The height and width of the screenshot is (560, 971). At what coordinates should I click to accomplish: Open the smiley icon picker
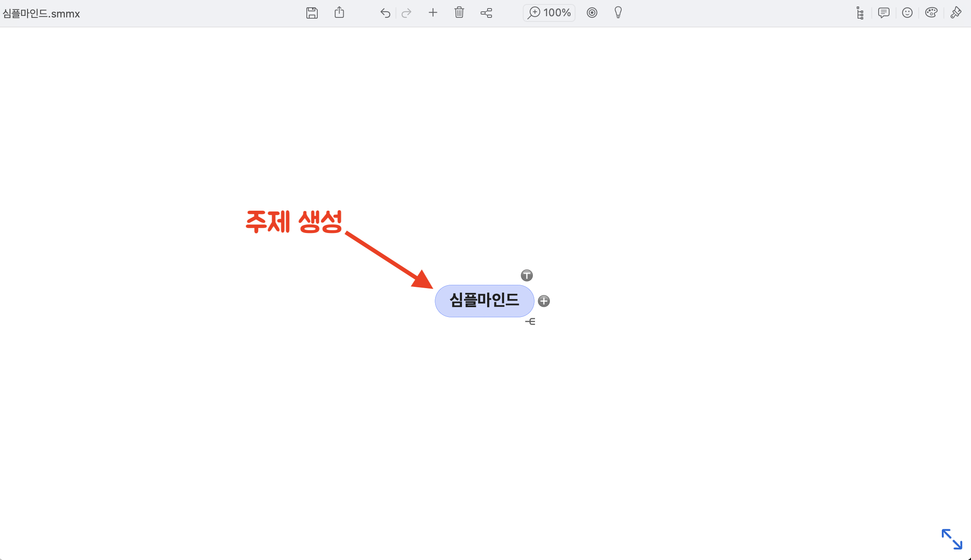pyautogui.click(x=907, y=13)
